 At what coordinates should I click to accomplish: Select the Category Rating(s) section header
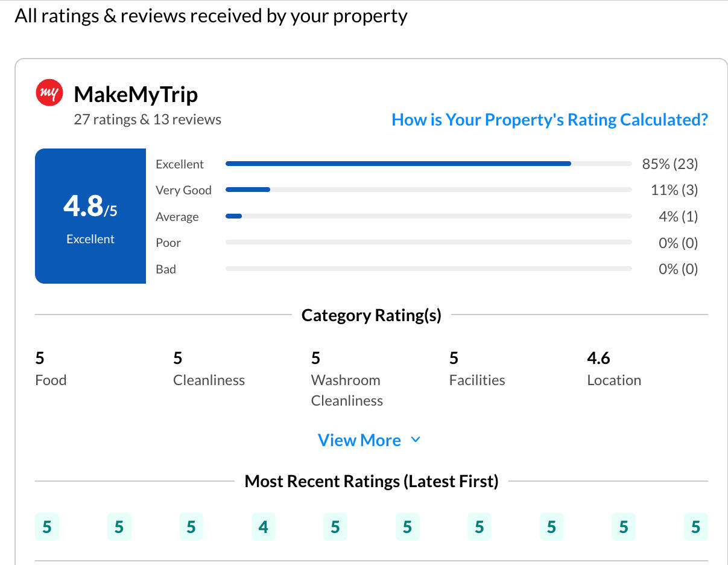coord(371,315)
